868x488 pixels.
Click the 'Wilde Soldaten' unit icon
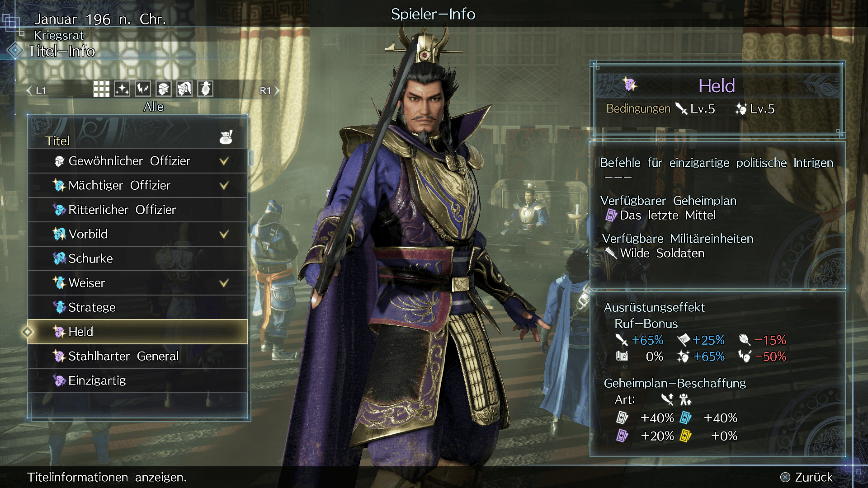[x=611, y=253]
